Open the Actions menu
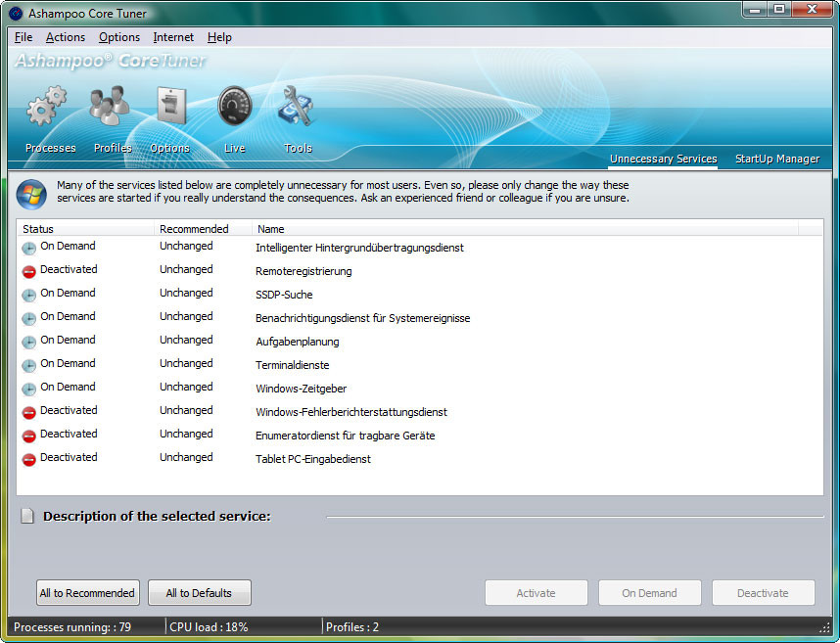This screenshot has width=840, height=643. 66,37
